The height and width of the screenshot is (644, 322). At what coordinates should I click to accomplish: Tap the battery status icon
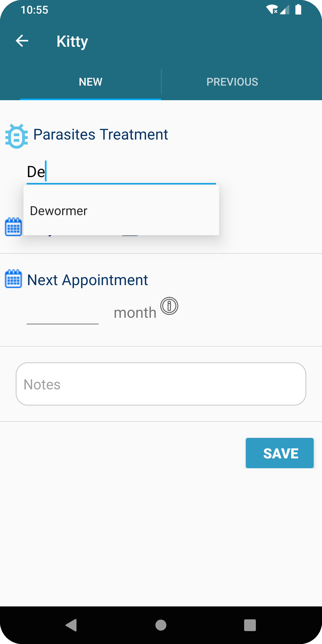point(298,10)
